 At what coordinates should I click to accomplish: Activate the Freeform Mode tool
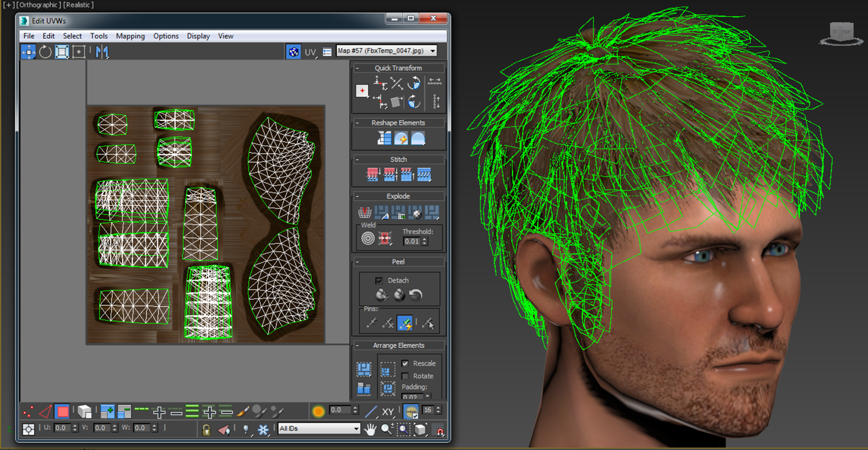point(79,52)
